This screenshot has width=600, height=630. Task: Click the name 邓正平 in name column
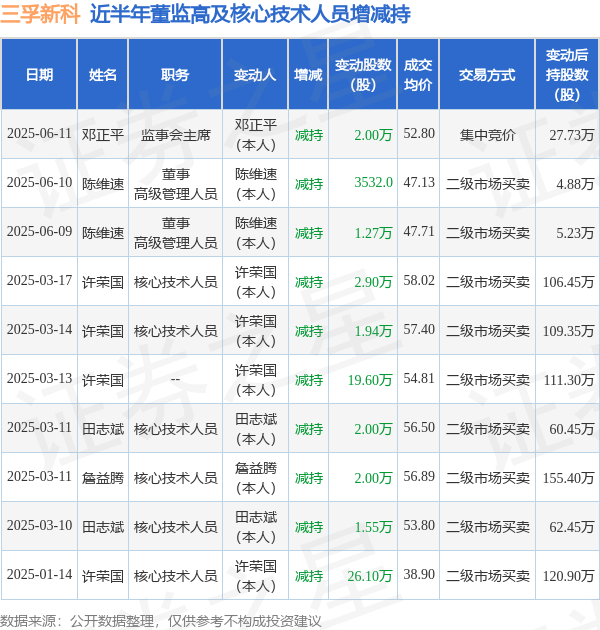tap(103, 135)
